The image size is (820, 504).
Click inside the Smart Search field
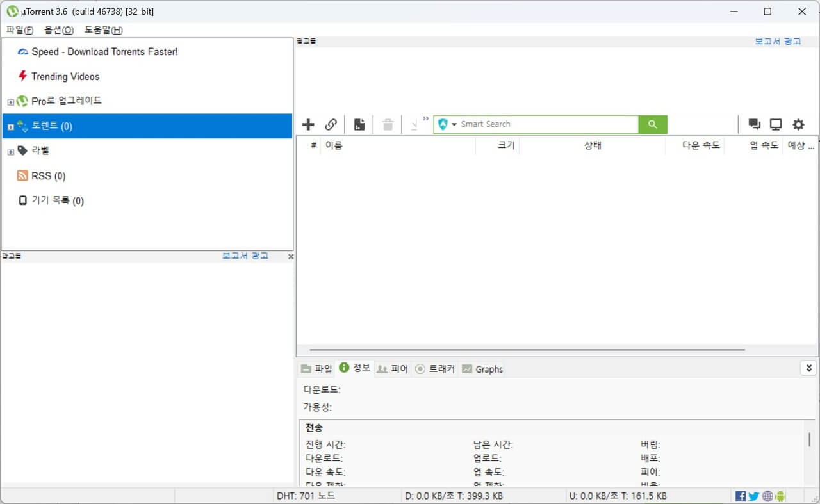tap(548, 124)
